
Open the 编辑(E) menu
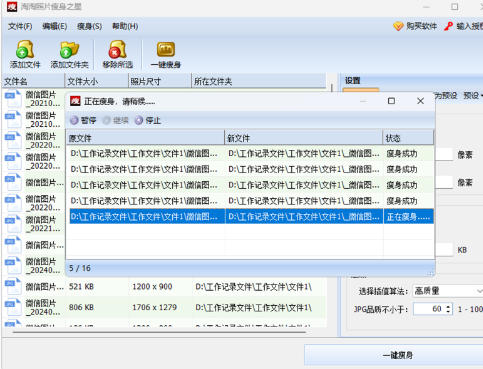click(55, 26)
